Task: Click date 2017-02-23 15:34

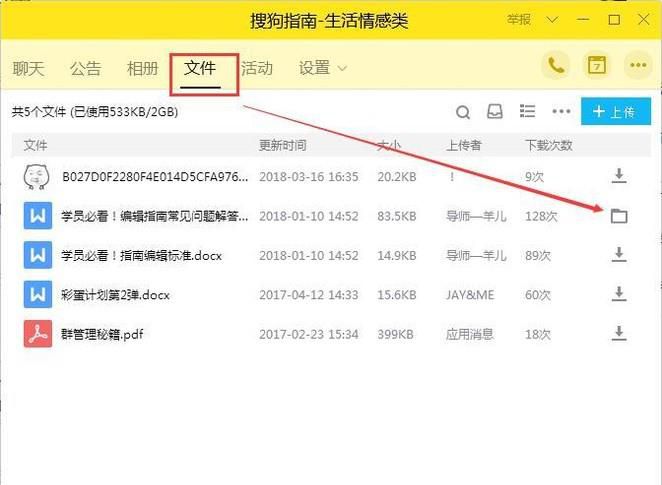Action: click(x=309, y=334)
